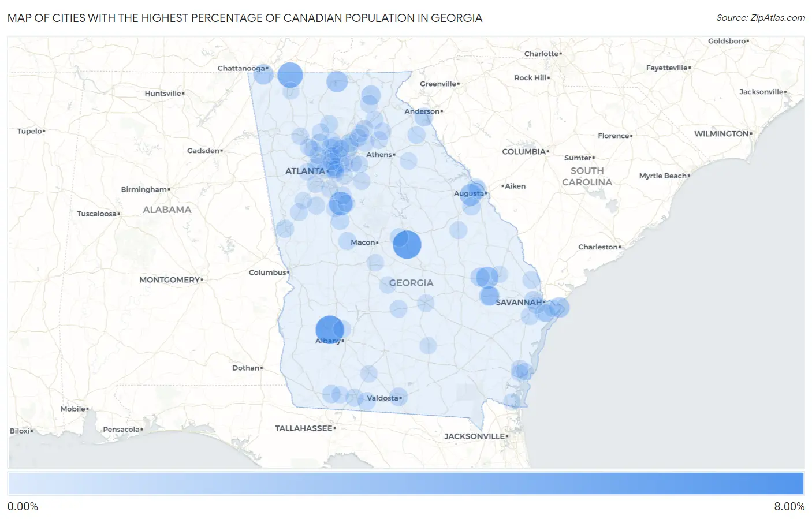Click the Charlotte city label
812x519 pixels.
click(x=541, y=54)
